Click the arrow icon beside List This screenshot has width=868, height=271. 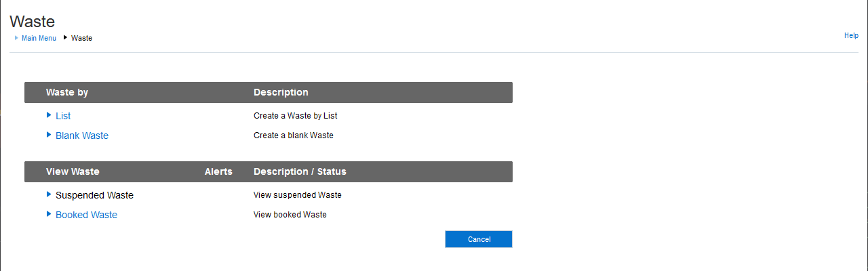tap(49, 115)
